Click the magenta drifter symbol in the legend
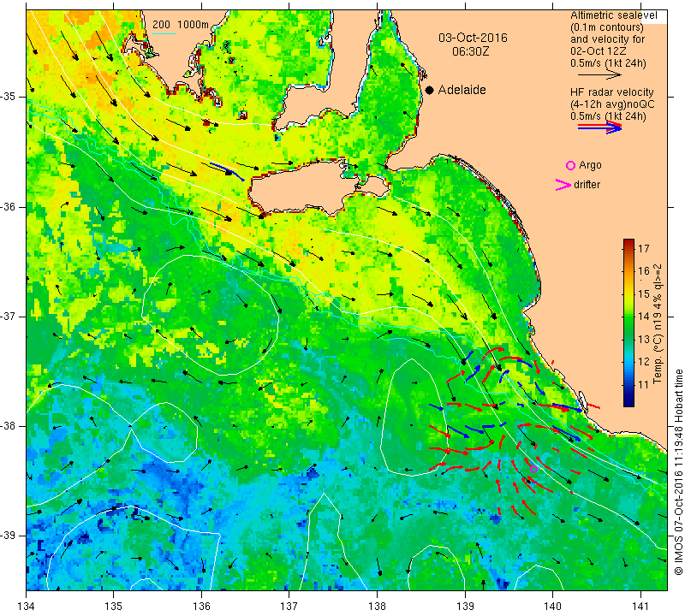The height and width of the screenshot is (616, 685). (563, 185)
